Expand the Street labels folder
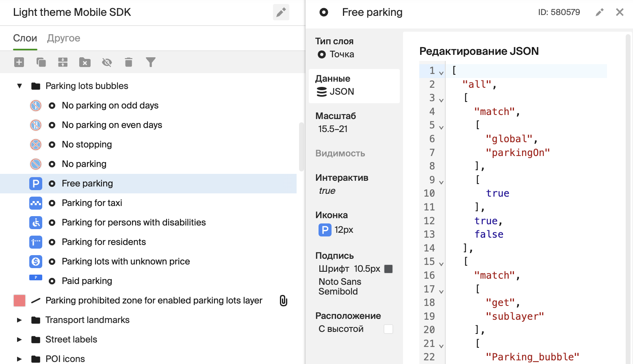Image resolution: width=633 pixels, height=364 pixels. [x=20, y=339]
